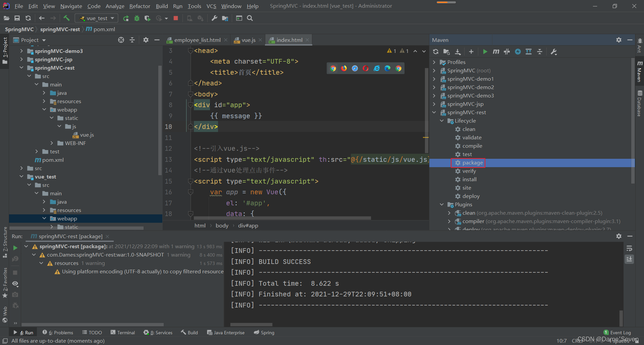Viewport: 644px width, 345px height.
Task: Stop the running process
Action: [176, 18]
